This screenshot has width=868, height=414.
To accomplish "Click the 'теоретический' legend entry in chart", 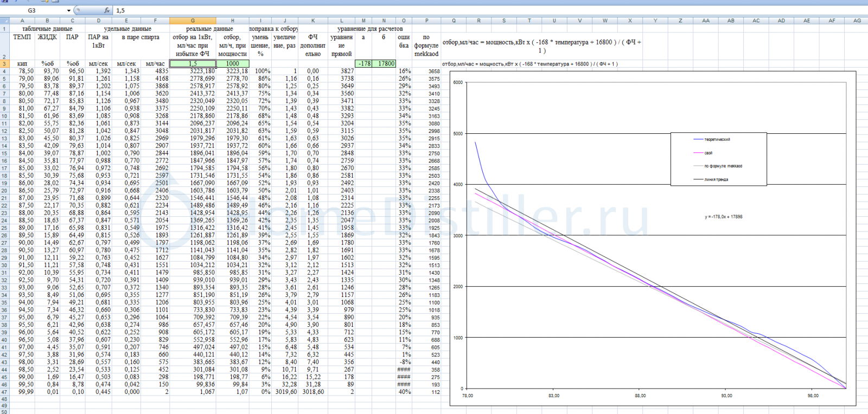I will click(717, 140).
